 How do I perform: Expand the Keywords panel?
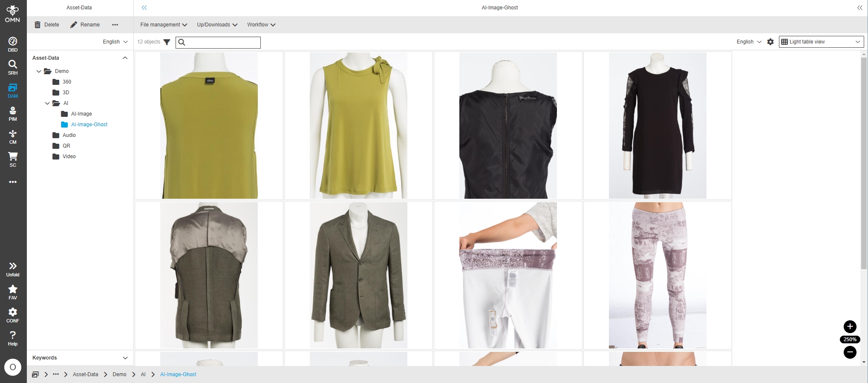coord(125,358)
